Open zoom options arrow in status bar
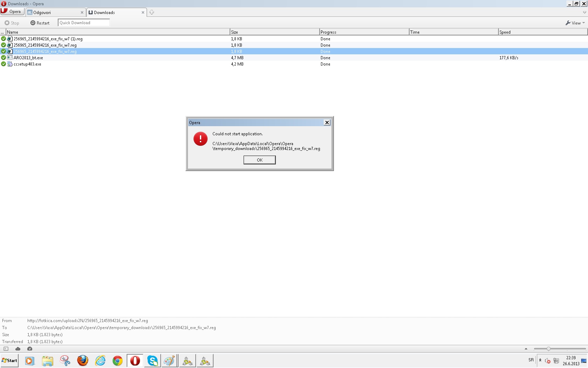588x368 pixels. pos(526,349)
